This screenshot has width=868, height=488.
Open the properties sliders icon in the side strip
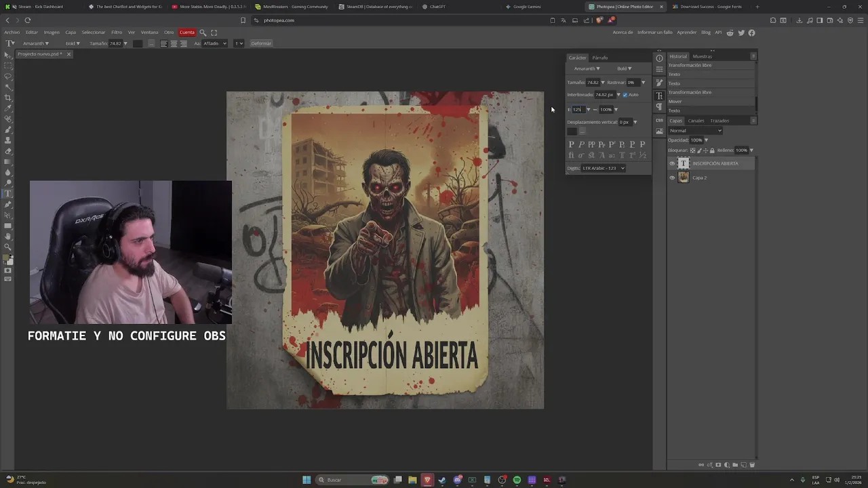click(659, 69)
